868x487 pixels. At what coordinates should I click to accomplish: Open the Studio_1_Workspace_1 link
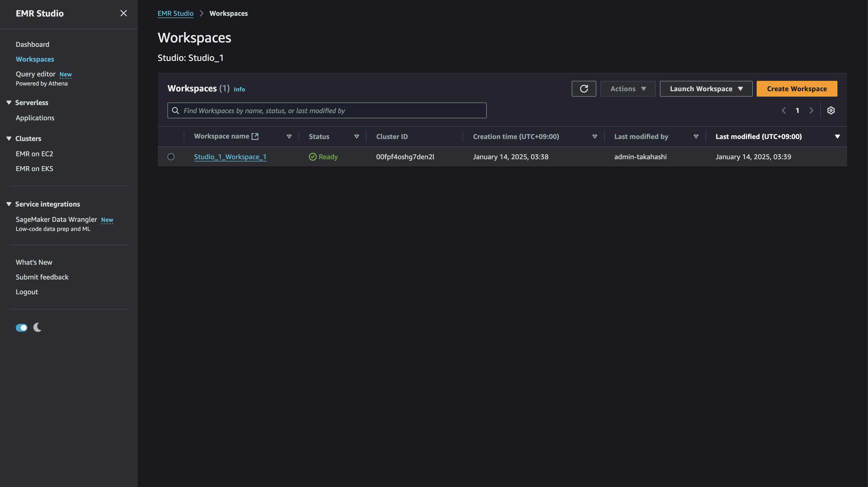(230, 157)
